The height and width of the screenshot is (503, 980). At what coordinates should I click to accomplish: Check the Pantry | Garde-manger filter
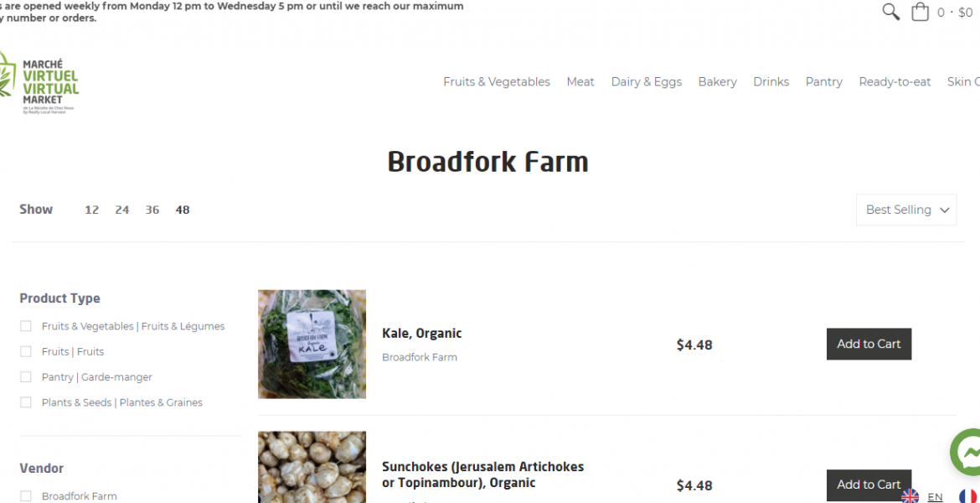tap(26, 376)
